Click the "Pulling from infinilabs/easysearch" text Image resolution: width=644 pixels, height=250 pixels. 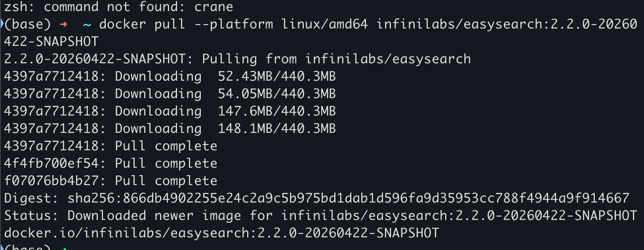(x=336, y=59)
